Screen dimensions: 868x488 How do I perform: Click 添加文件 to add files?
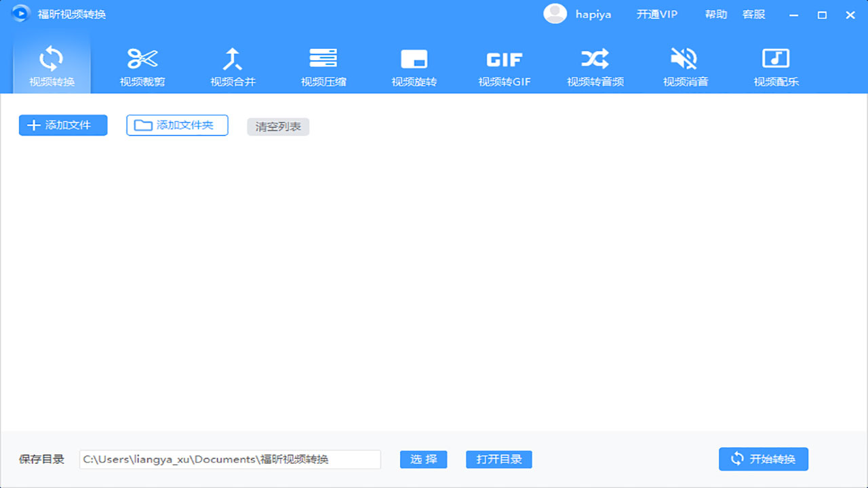coord(62,125)
